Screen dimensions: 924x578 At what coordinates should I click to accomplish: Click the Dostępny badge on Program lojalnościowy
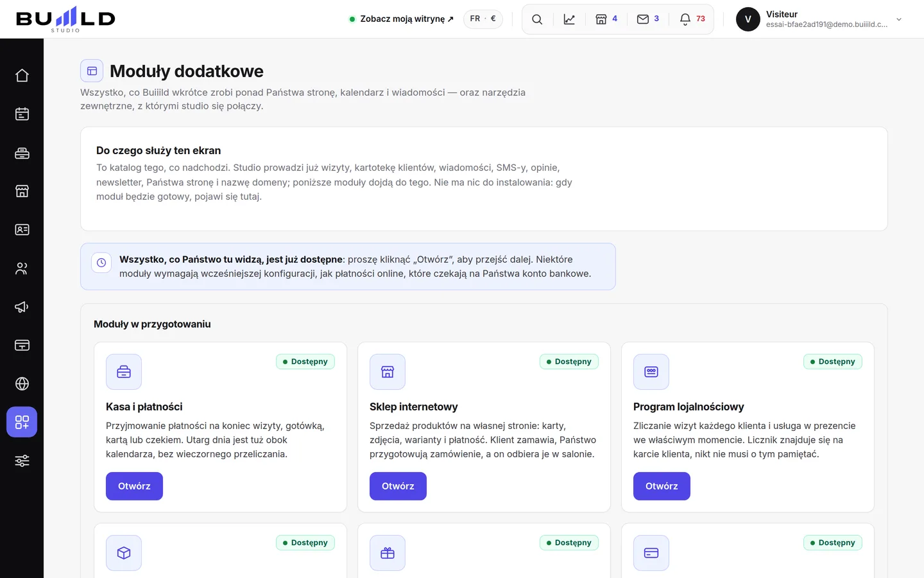[833, 362]
